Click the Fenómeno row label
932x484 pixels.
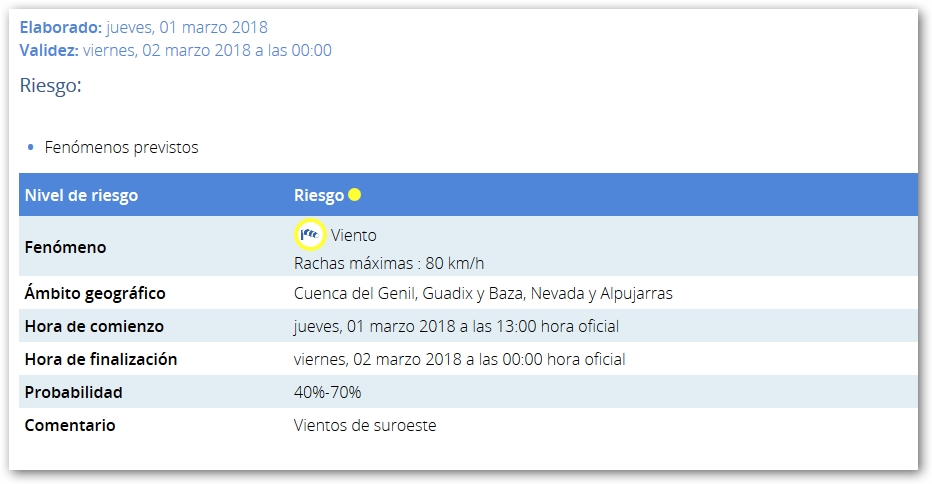[x=65, y=247]
